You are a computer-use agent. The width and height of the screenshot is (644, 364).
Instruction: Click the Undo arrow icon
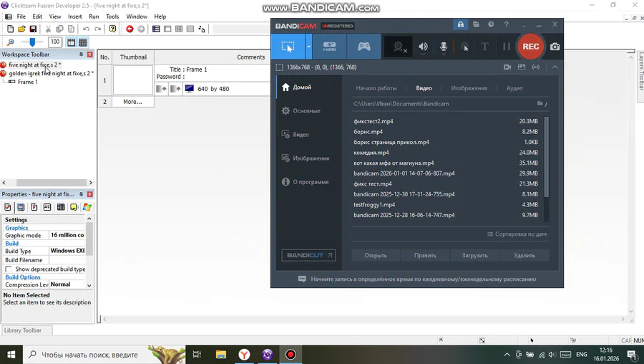point(86,29)
